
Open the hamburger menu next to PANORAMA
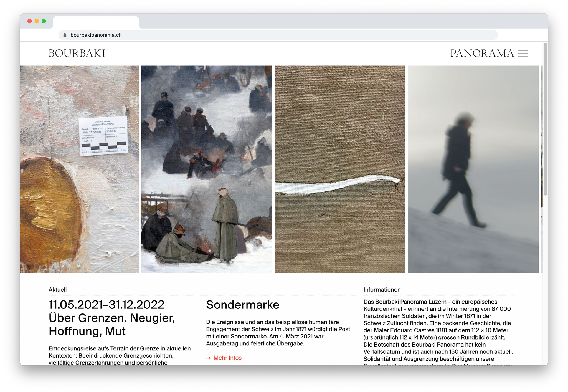(523, 53)
